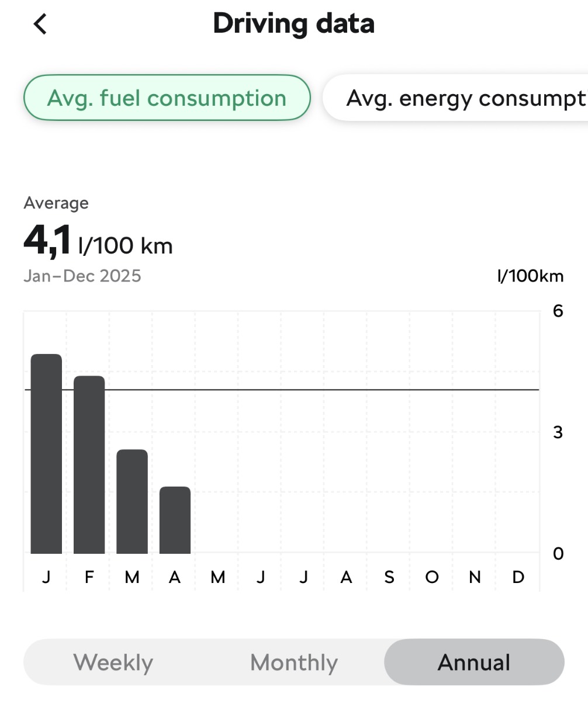Switch to the Weekly view tab
The width and height of the screenshot is (588, 701).
pyautogui.click(x=113, y=662)
